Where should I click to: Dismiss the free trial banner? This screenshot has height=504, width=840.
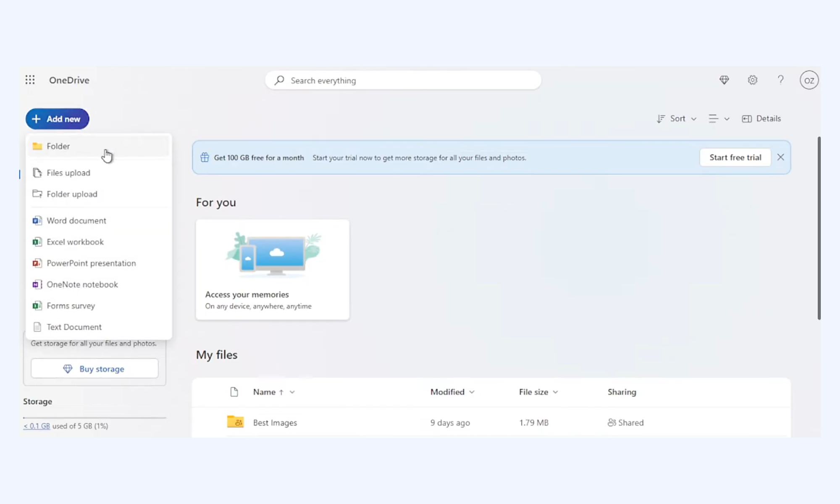click(780, 157)
